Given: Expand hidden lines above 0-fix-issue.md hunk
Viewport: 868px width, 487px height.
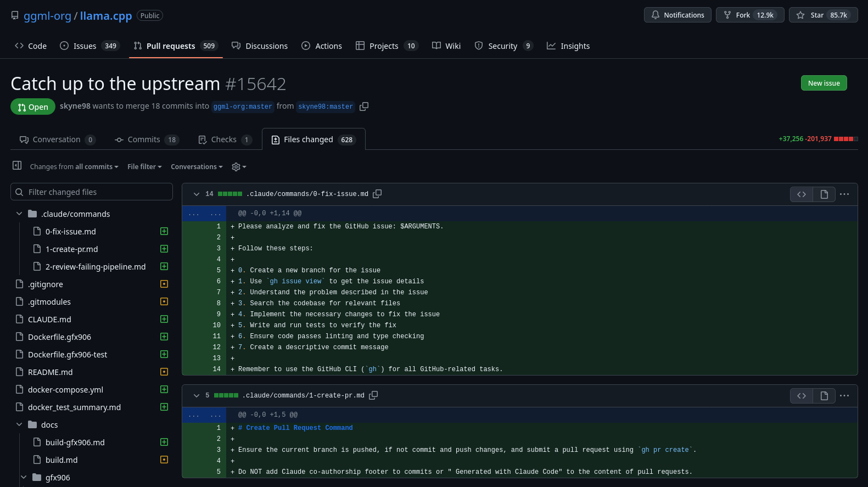Looking at the screenshot, I should [x=204, y=214].
